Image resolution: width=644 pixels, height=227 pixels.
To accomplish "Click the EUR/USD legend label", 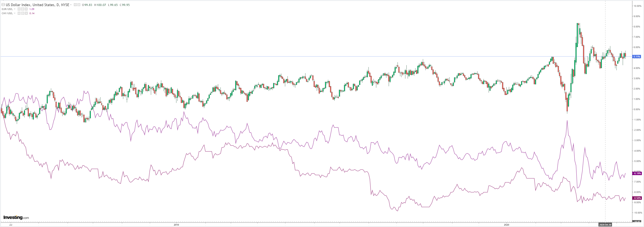I will [x=7, y=9].
